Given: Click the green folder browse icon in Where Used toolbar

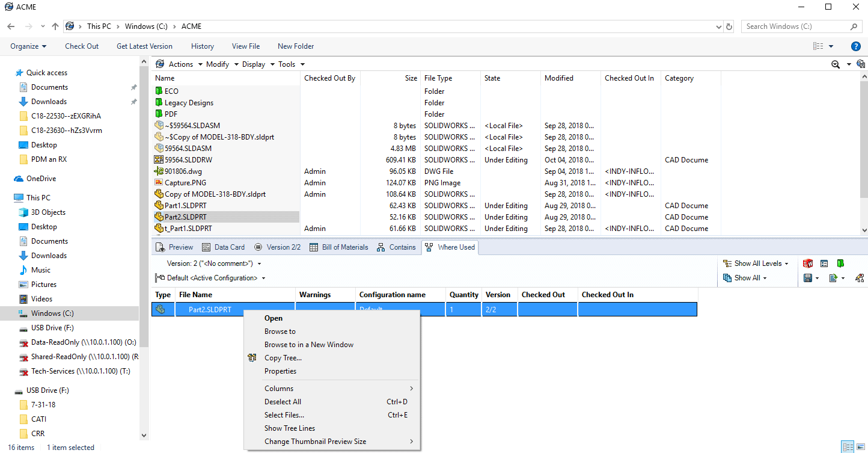Looking at the screenshot, I should [840, 263].
